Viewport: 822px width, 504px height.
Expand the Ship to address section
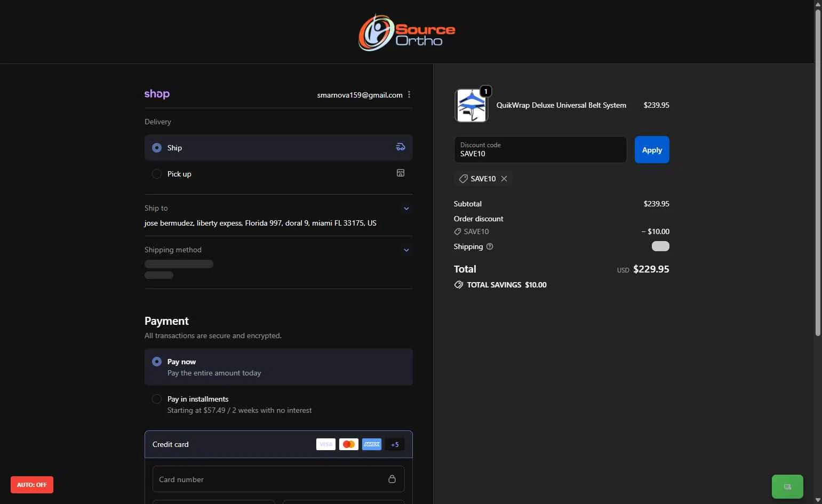coord(406,209)
